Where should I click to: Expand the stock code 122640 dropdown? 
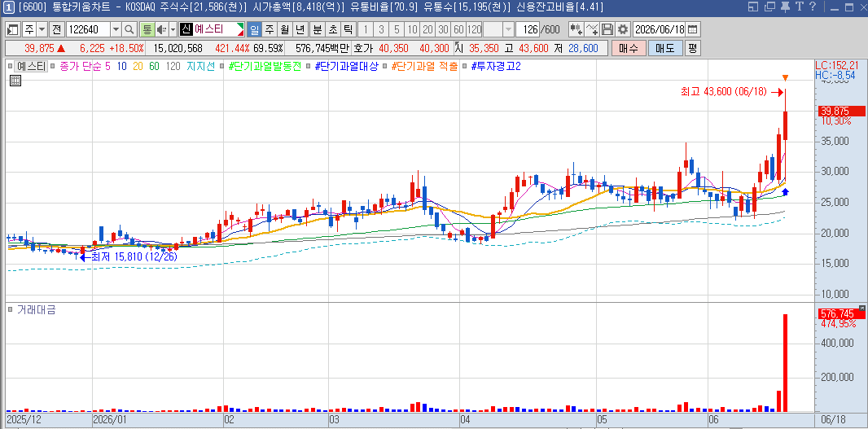116,29
